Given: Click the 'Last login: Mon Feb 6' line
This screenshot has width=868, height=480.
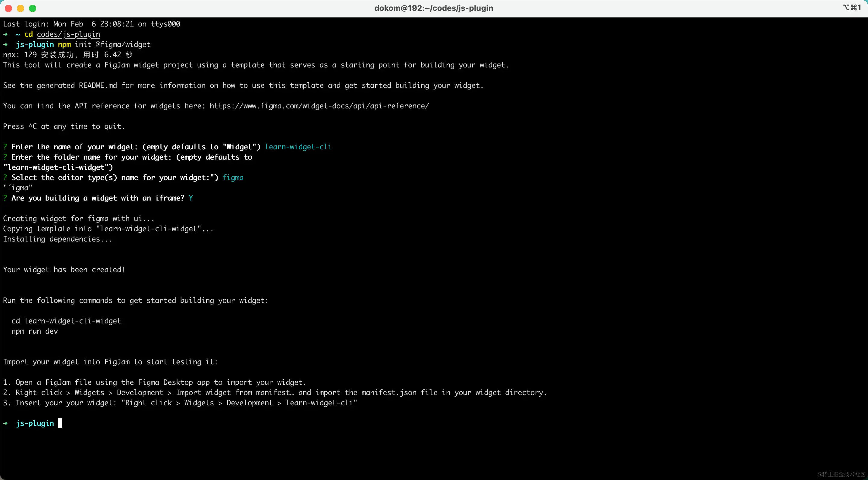Looking at the screenshot, I should click(x=92, y=24).
